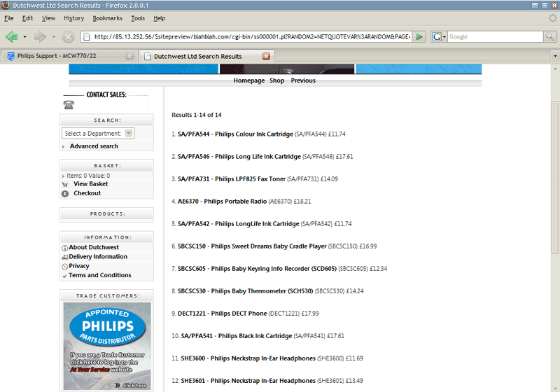Image resolution: width=560 pixels, height=392 pixels.
Task: Open the Back history dropdown arrow
Action: (x=24, y=36)
